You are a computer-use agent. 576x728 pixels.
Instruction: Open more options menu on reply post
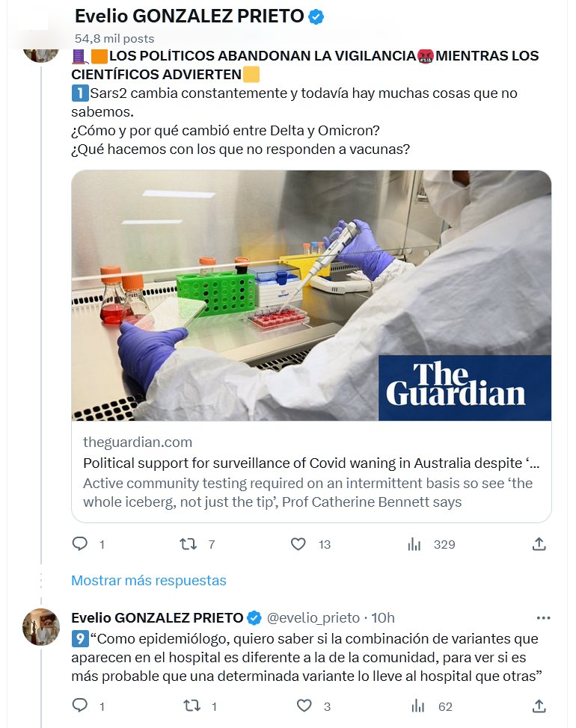(x=544, y=618)
